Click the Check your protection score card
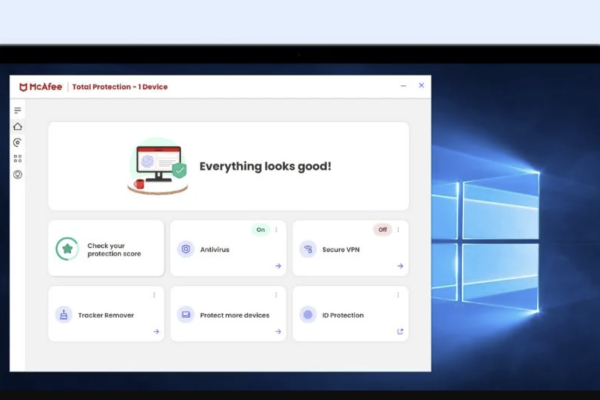 106,249
